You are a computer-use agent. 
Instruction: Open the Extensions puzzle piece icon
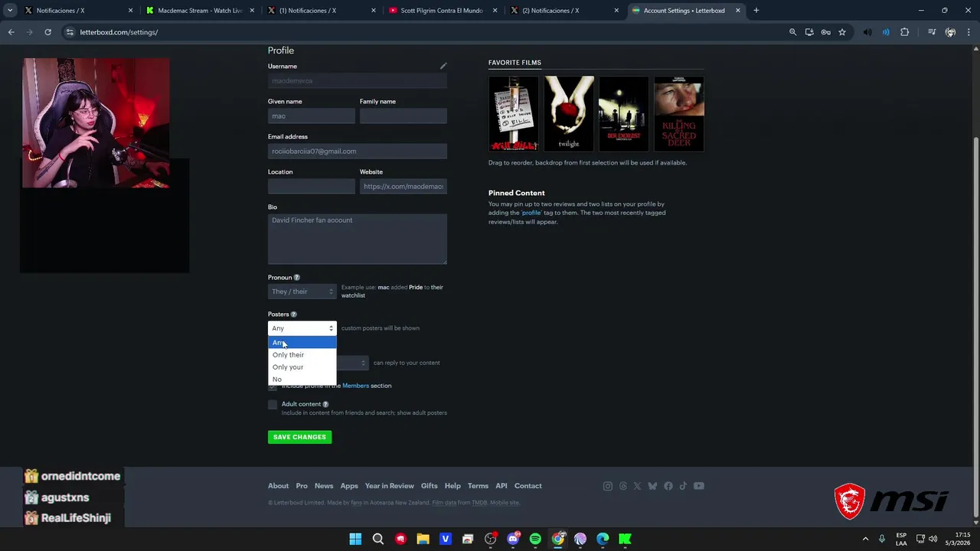coord(904,32)
